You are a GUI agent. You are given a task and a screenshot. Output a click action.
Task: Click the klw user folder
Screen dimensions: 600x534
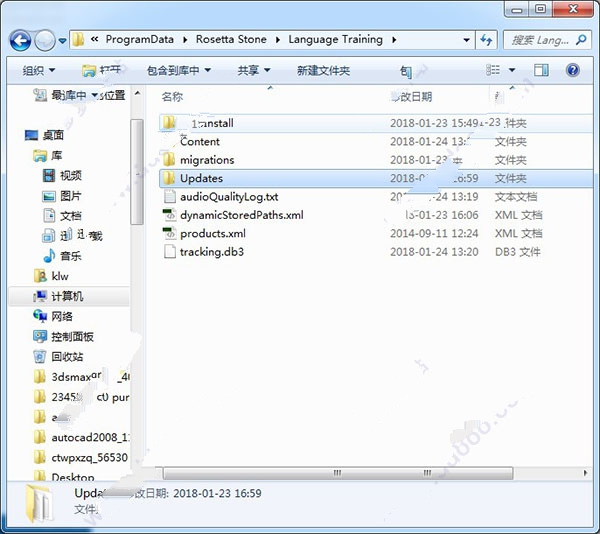click(x=51, y=276)
